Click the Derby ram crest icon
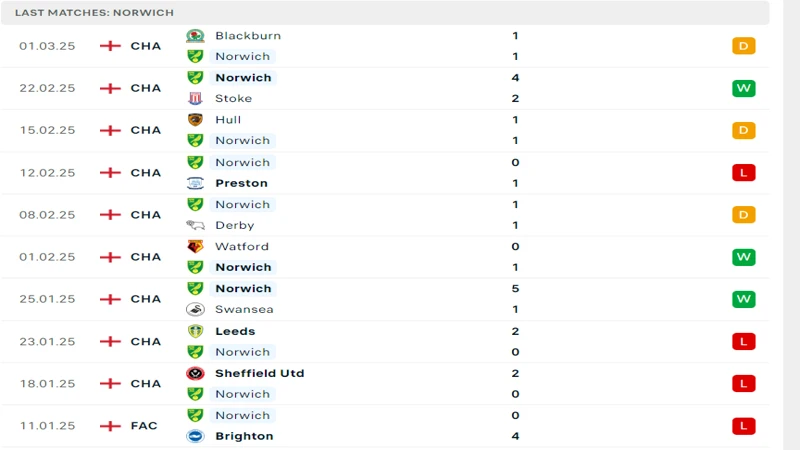 pyautogui.click(x=195, y=225)
